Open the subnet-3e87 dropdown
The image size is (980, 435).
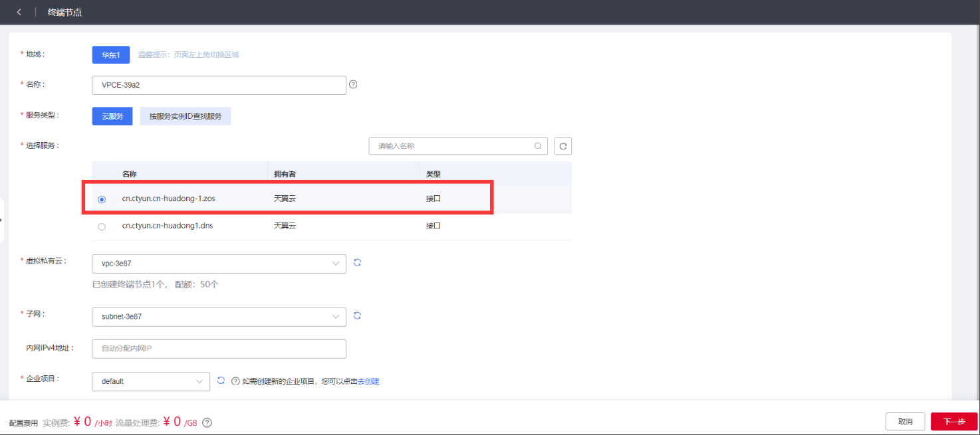(219, 317)
